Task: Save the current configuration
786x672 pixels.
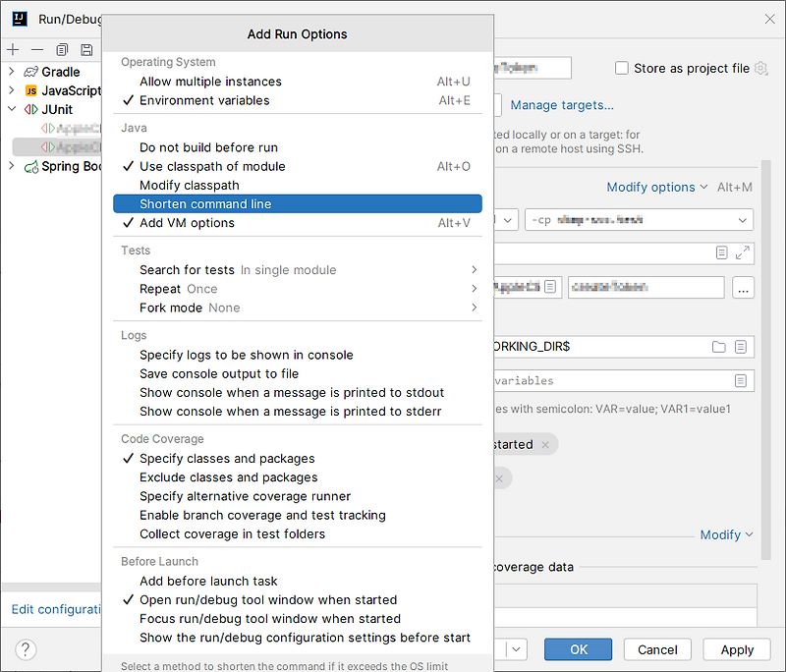Action: coord(86,49)
